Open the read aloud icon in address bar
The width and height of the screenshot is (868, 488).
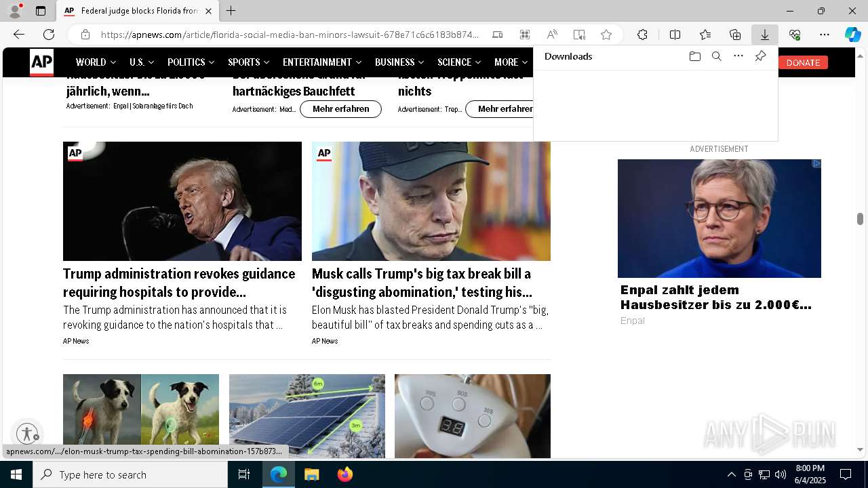coord(552,35)
